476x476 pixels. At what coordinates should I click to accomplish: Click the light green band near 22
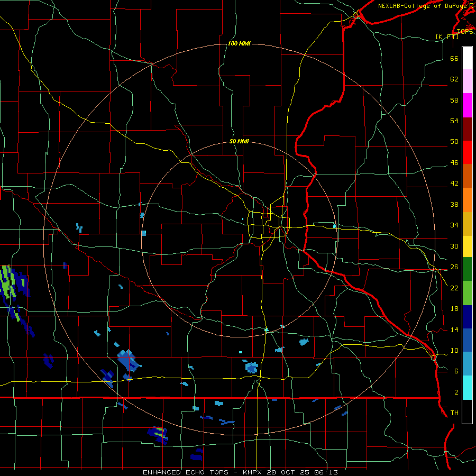pyautogui.click(x=467, y=293)
